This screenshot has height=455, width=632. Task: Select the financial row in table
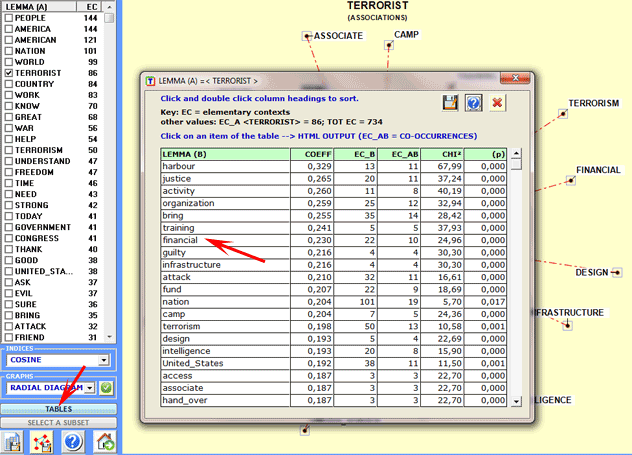(334, 240)
